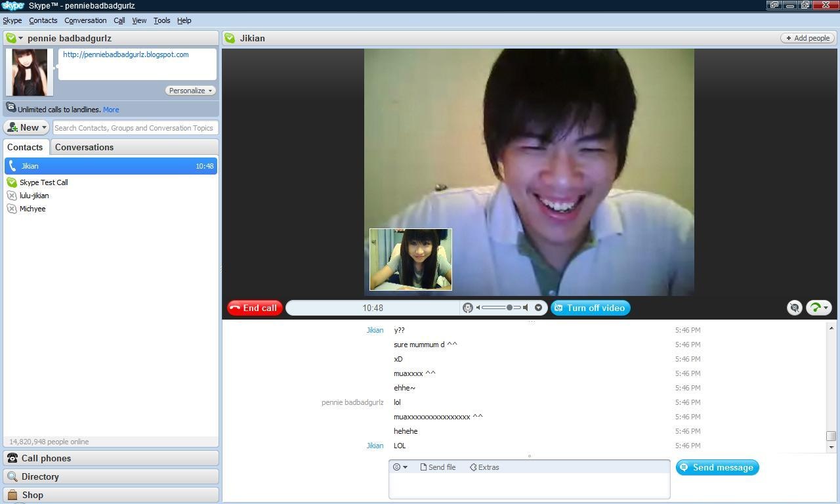Click the telephone icon on Call phones
Image resolution: width=840 pixels, height=504 pixels.
[12, 458]
